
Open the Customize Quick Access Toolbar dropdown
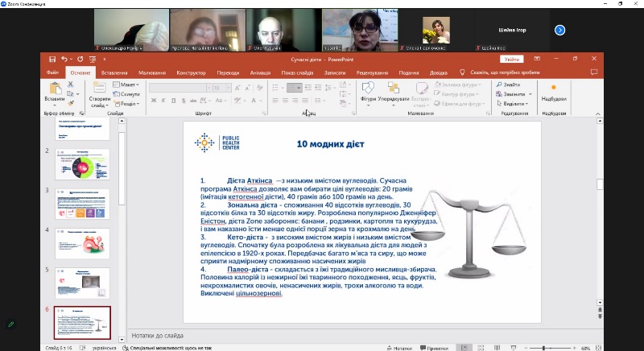105,59
